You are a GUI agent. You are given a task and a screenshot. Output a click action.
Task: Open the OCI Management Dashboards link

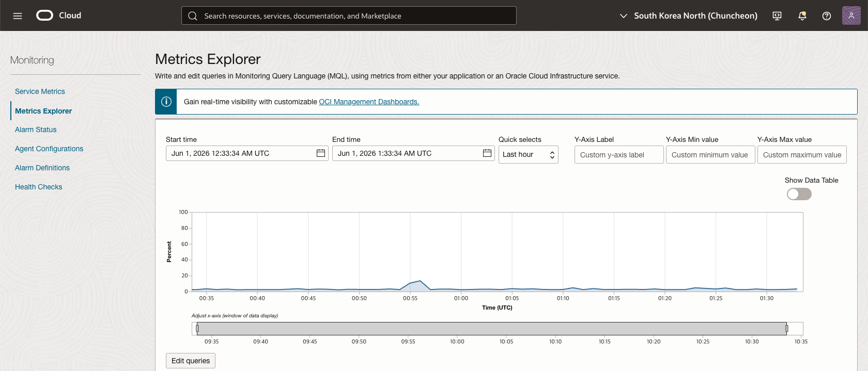point(369,102)
